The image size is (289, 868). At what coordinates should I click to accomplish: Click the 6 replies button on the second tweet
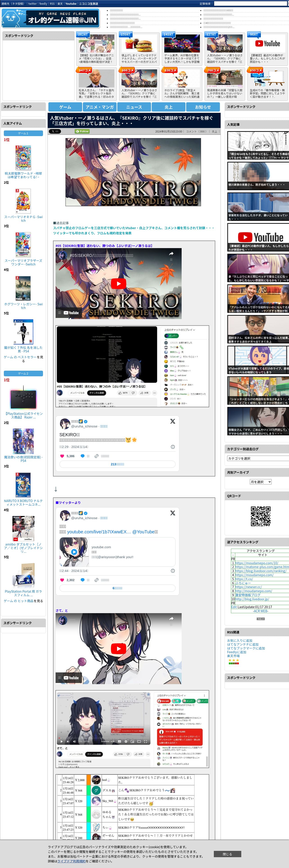coord(117,588)
